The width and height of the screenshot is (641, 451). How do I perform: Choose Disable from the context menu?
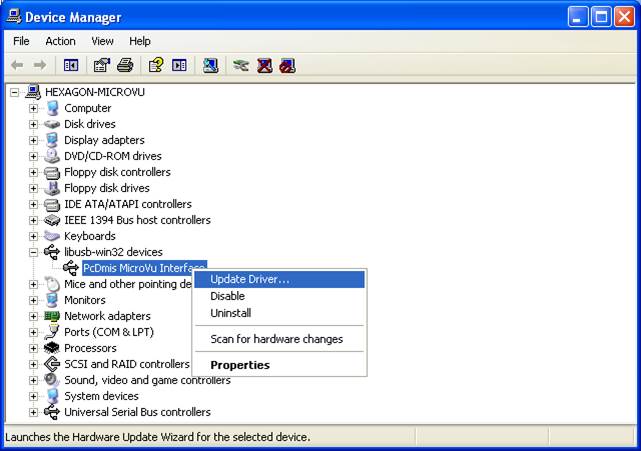pyautogui.click(x=227, y=296)
